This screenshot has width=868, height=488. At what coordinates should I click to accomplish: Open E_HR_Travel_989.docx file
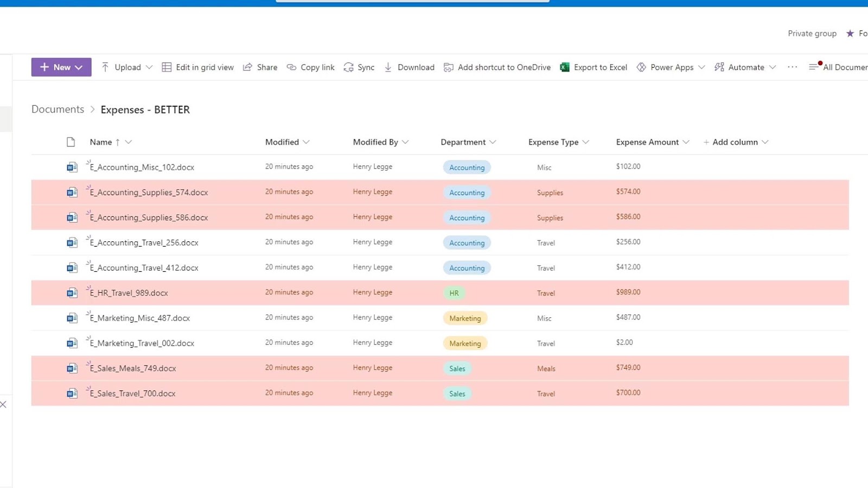[129, 293]
